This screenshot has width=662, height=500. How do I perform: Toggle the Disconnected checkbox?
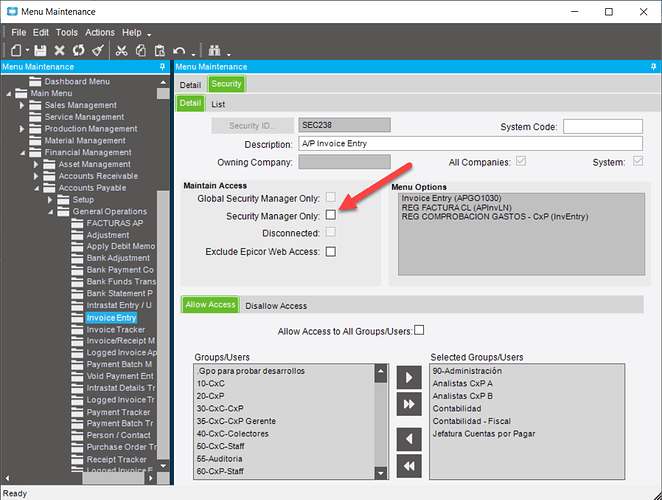(x=331, y=232)
